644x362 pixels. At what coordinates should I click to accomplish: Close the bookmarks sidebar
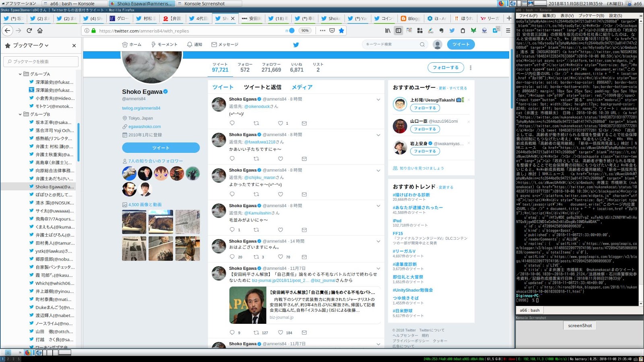[74, 45]
